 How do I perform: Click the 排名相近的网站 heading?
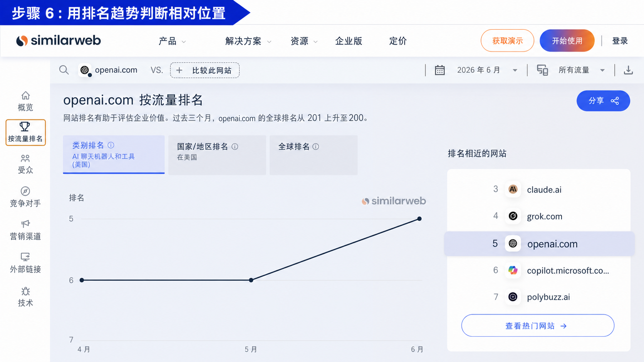coord(477,153)
